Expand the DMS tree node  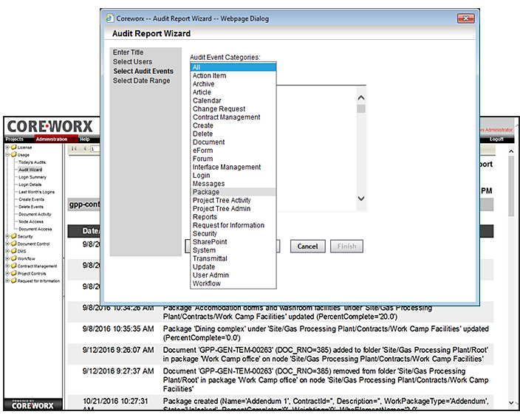[x=7, y=251]
